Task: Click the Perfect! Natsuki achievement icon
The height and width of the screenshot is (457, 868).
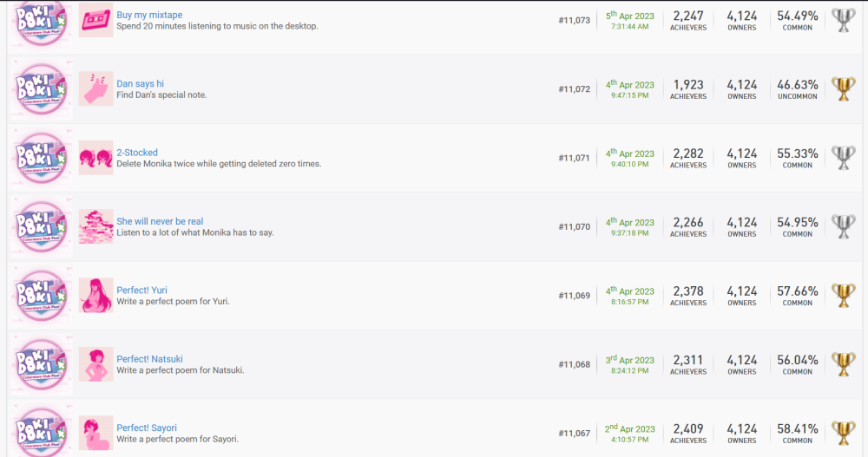Action: [95, 364]
